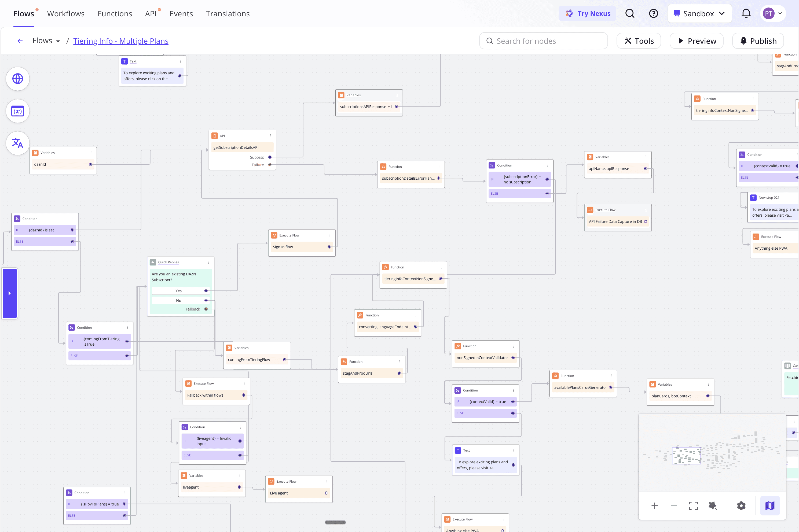Click the Search for nodes field
This screenshot has width=799, height=532.
[543, 41]
